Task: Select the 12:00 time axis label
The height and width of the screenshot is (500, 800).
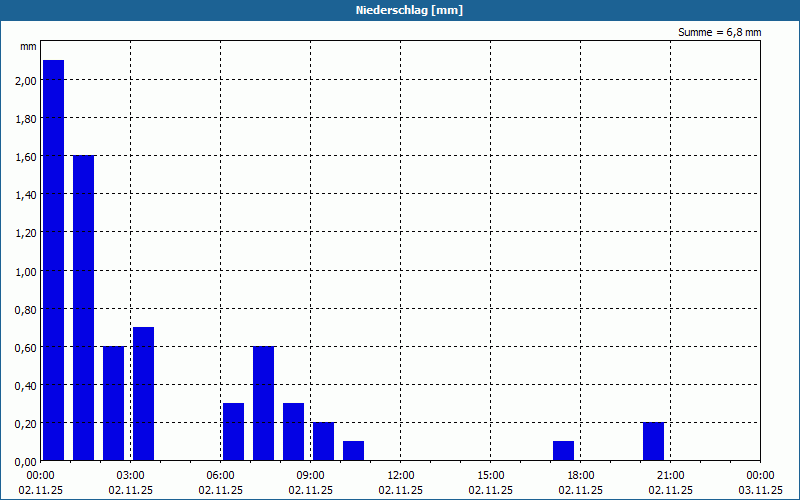Action: click(401, 476)
